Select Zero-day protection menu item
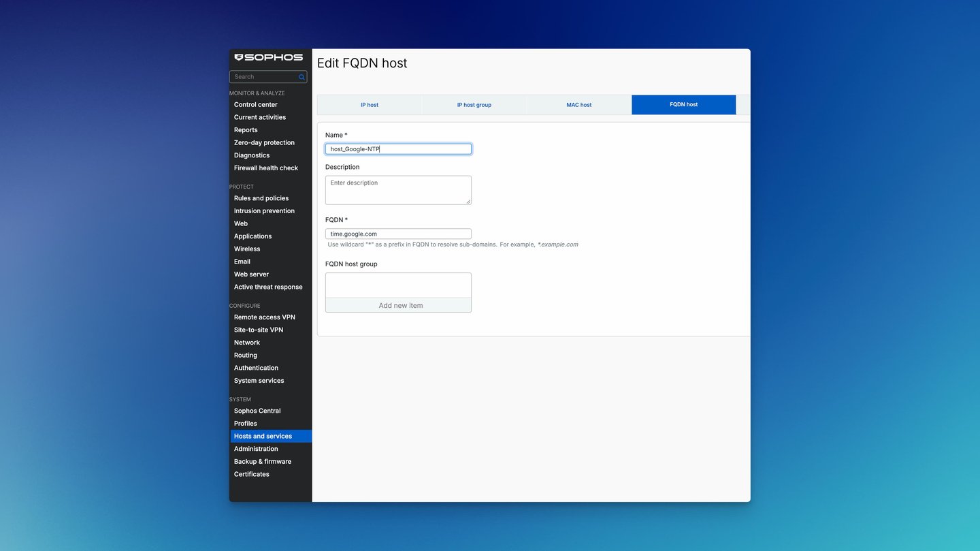Viewport: 980px width, 551px height. pyautogui.click(x=264, y=143)
